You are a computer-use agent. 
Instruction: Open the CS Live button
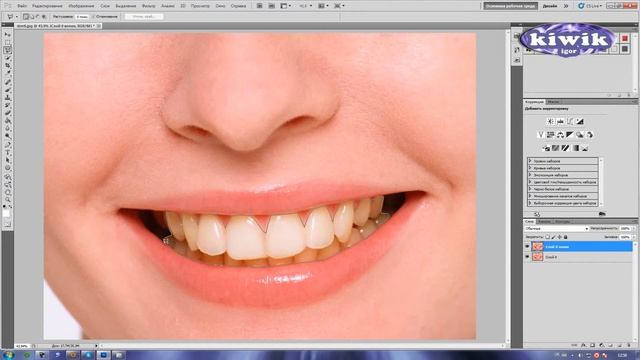click(590, 6)
